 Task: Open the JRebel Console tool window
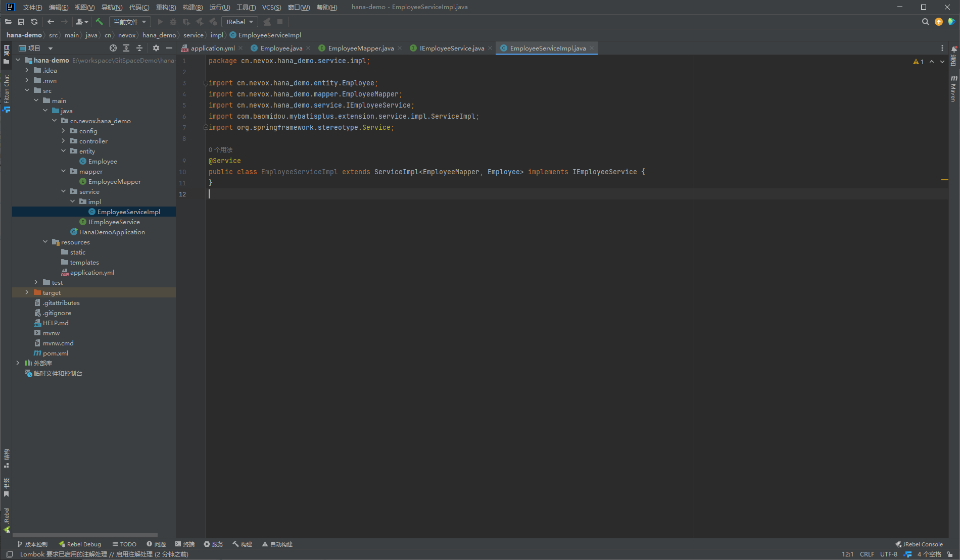pos(919,544)
